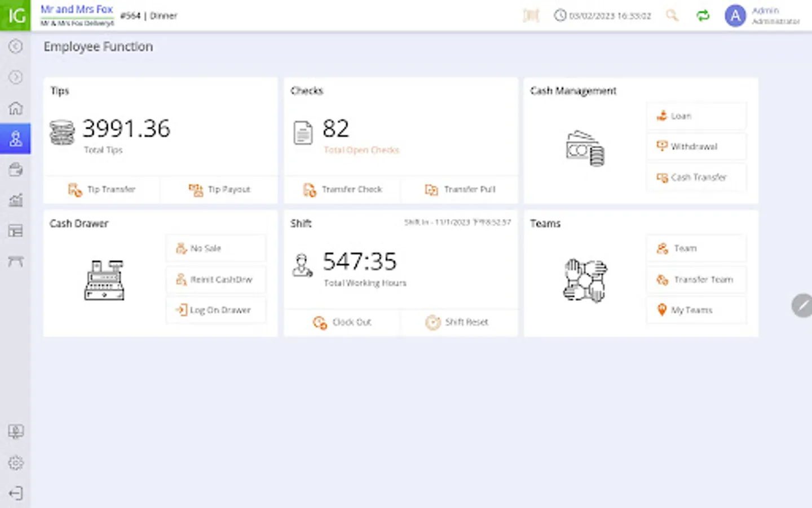The height and width of the screenshot is (508, 812).
Task: Click the header date and time text
Action: tap(610, 16)
